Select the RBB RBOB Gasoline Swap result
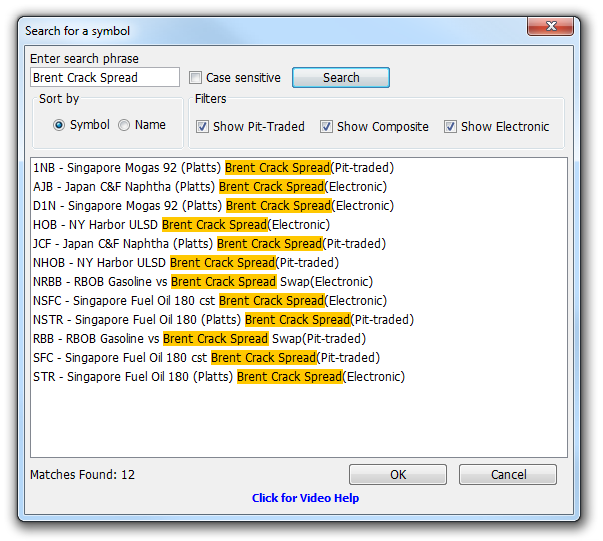603x541 pixels. [x=199, y=338]
